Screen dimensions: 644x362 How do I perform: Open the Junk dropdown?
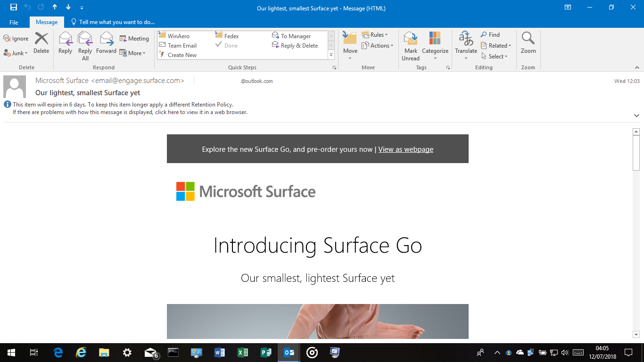pos(16,53)
